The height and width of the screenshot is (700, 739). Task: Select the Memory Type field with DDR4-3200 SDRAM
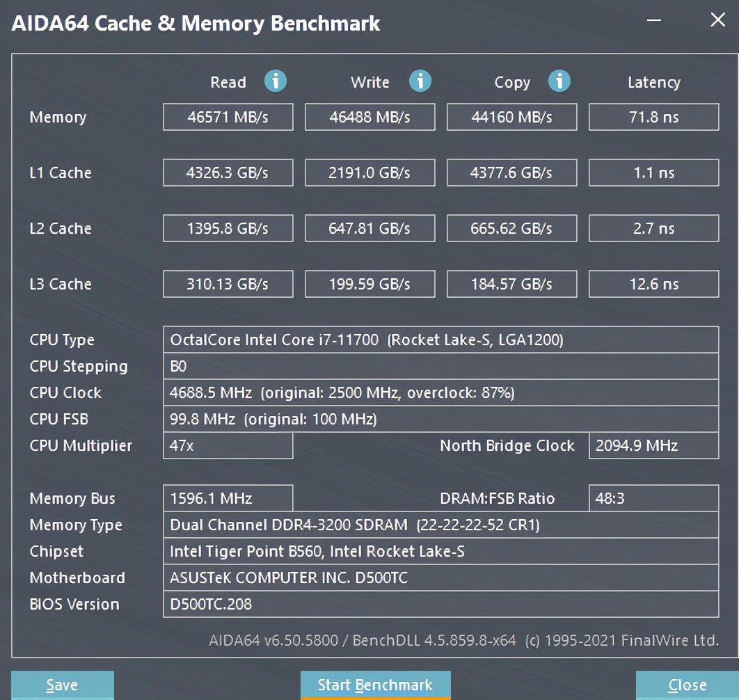(x=441, y=525)
